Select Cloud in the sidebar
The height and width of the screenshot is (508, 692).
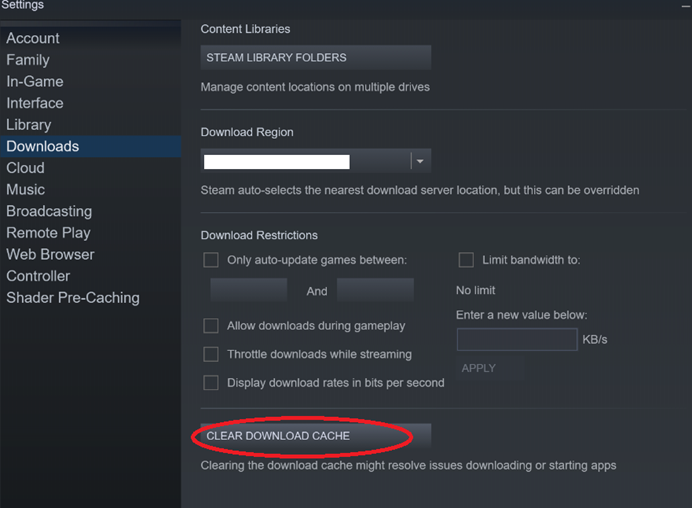point(26,168)
